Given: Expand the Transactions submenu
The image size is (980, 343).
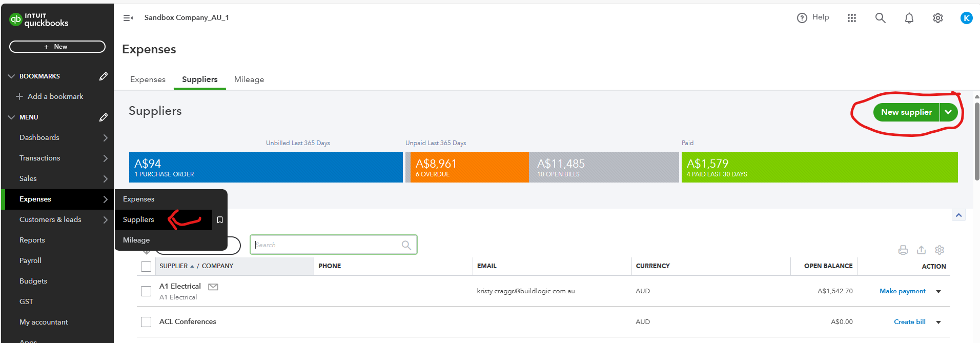Looking at the screenshot, I should point(105,158).
